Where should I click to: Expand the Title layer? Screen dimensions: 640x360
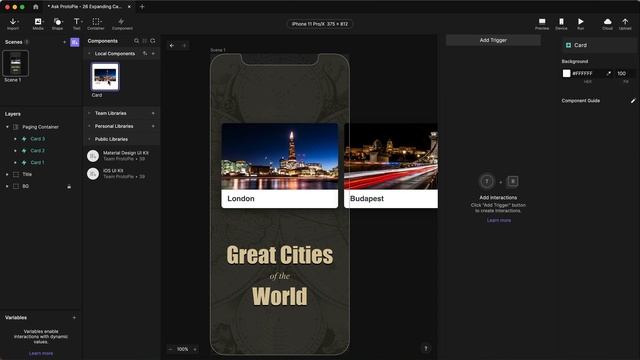tap(7, 174)
